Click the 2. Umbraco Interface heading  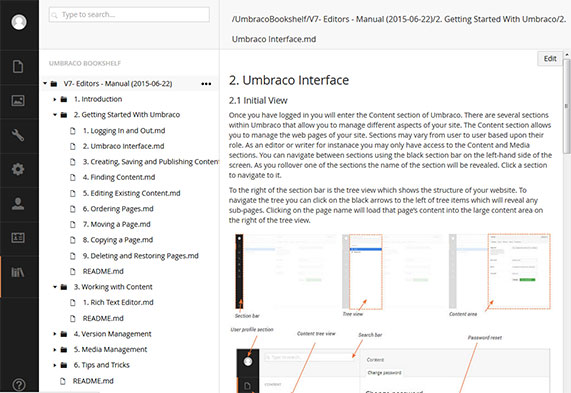point(289,80)
